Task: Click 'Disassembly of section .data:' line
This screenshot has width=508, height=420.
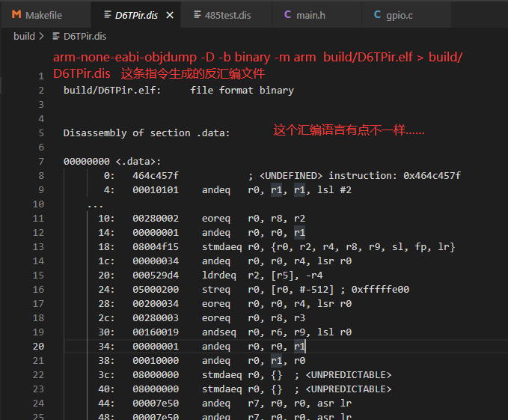Action: point(147,133)
